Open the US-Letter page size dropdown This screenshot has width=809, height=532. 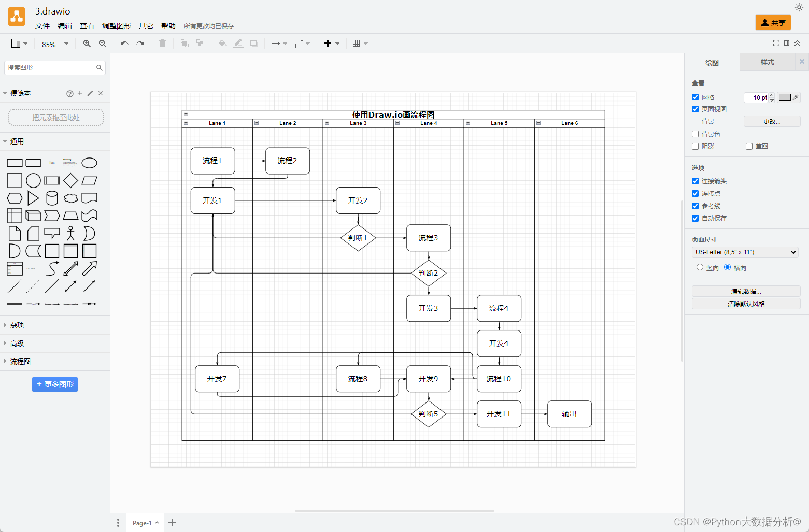coord(745,252)
